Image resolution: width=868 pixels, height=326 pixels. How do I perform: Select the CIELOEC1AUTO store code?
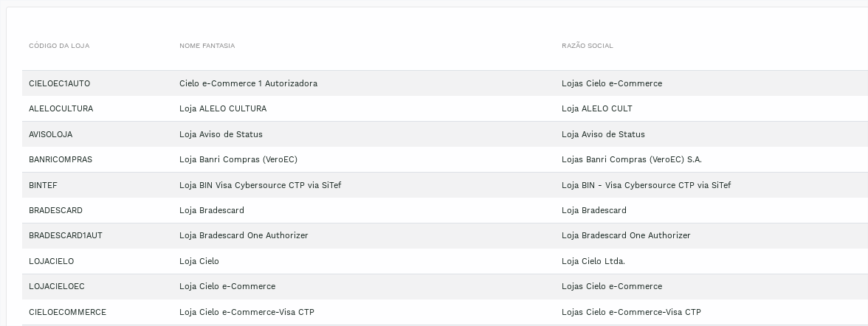[x=59, y=83]
